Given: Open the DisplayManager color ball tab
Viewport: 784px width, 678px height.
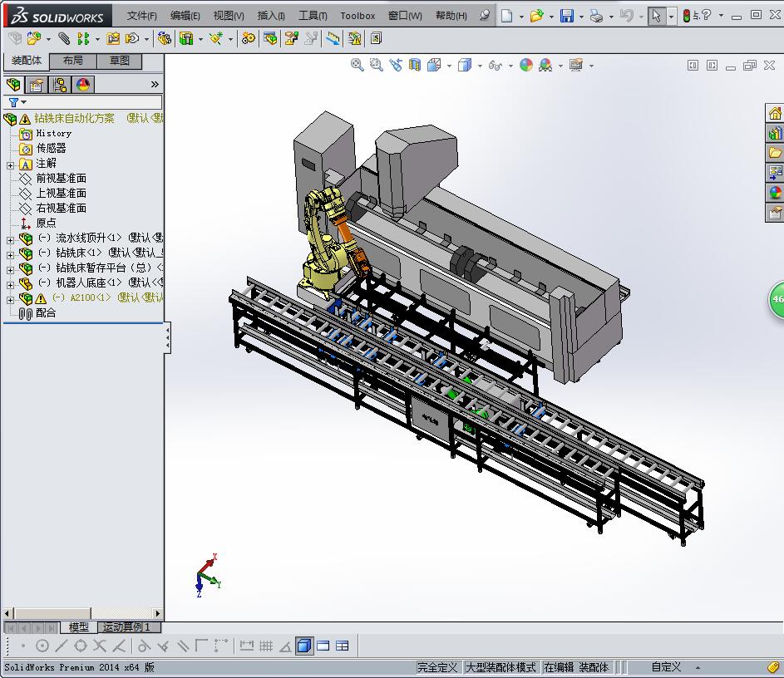Looking at the screenshot, I should [x=83, y=85].
